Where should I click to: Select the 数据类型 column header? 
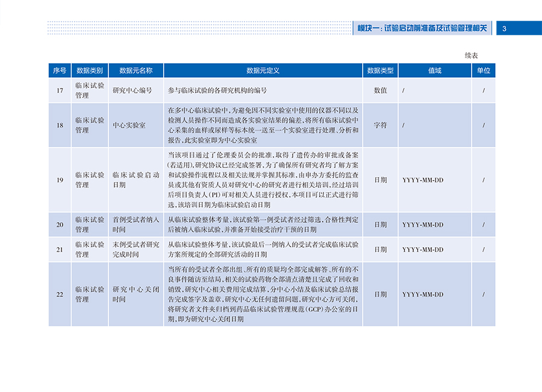click(x=380, y=70)
